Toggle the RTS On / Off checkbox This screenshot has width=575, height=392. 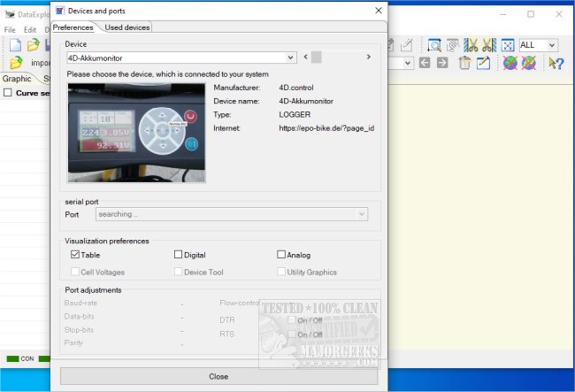pyautogui.click(x=292, y=334)
